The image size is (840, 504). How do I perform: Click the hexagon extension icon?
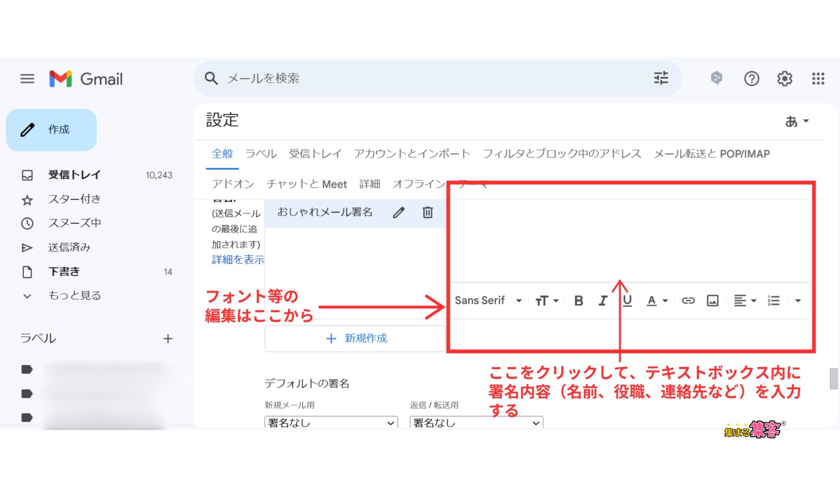click(717, 78)
